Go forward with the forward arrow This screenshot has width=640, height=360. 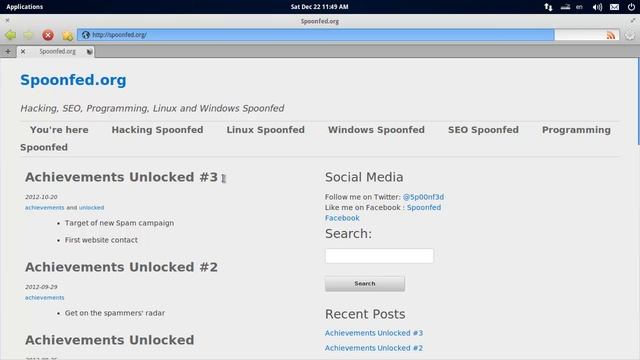(x=29, y=35)
